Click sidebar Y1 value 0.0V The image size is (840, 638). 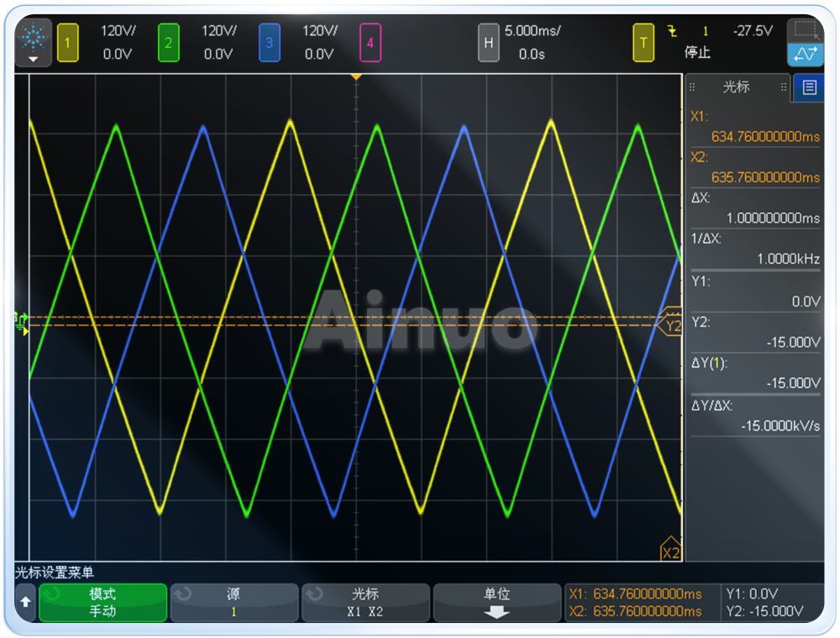806,301
